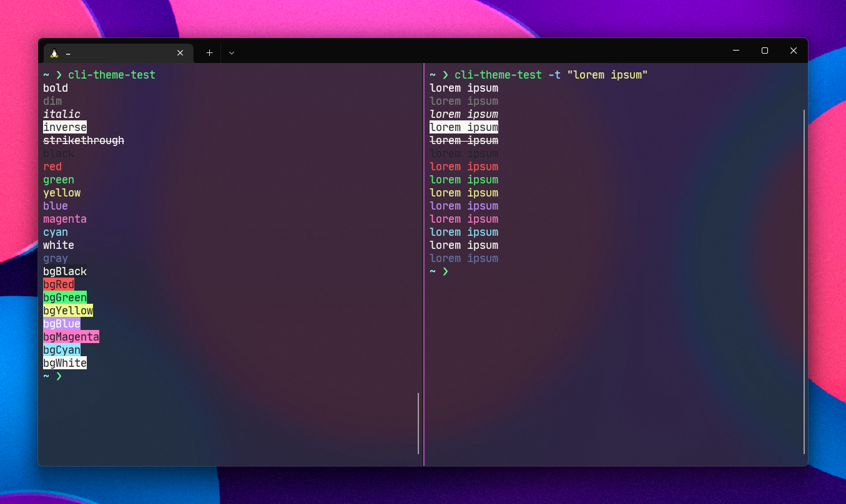
Task: Click the "bgRed" highlighted text
Action: tap(59, 284)
